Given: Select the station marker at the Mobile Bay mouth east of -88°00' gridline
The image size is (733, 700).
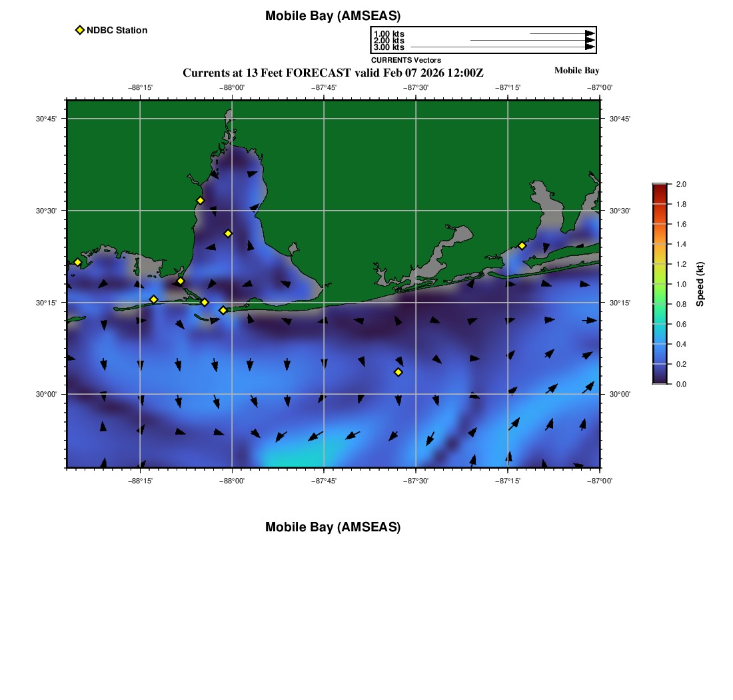Looking at the screenshot, I should coord(223,310).
